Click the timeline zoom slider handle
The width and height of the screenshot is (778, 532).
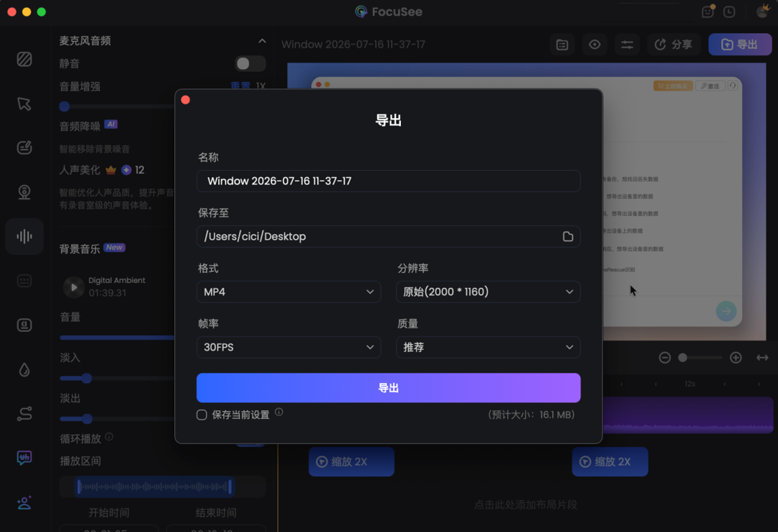[683, 357]
